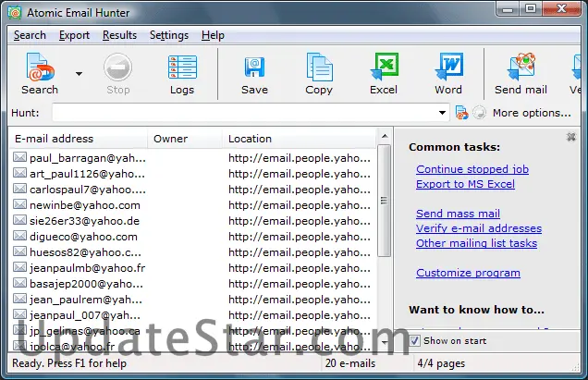Click the start hunt icon beside Hunt field
The width and height of the screenshot is (588, 380).
(x=461, y=113)
